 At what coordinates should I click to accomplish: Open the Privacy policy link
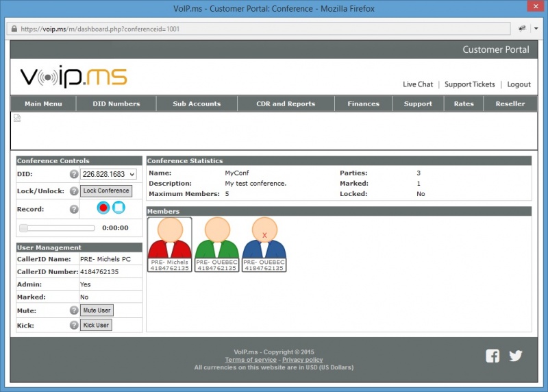pyautogui.click(x=303, y=360)
